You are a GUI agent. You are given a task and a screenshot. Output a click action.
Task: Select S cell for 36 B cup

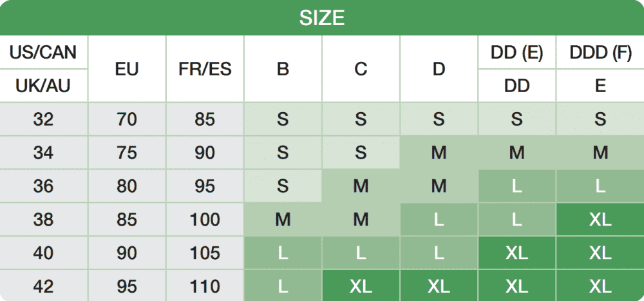coord(283,186)
